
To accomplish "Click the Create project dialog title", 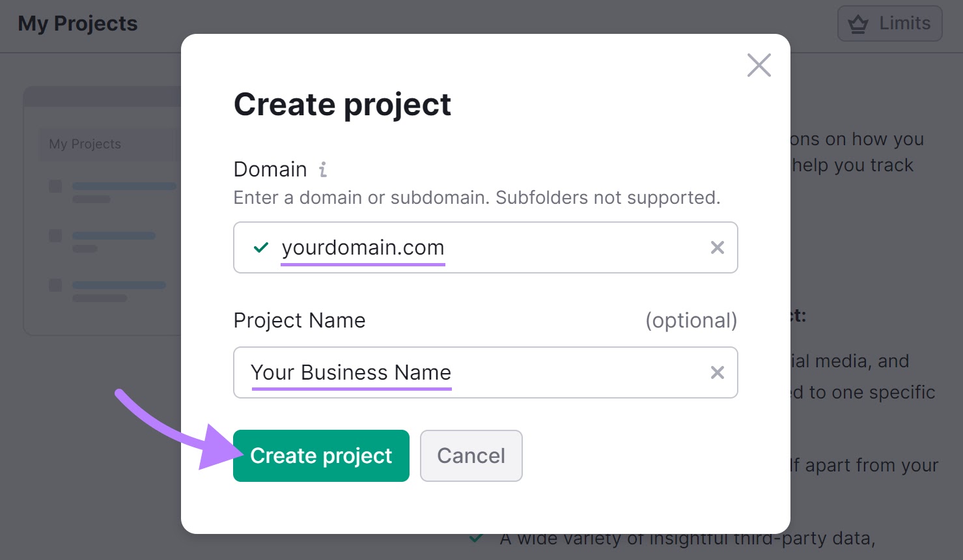I will [342, 104].
